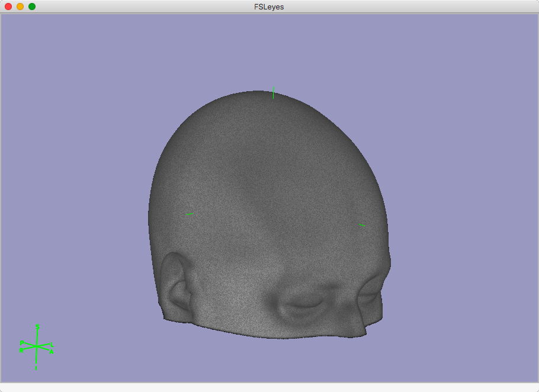Click the status bar at window bottom

point(269,387)
